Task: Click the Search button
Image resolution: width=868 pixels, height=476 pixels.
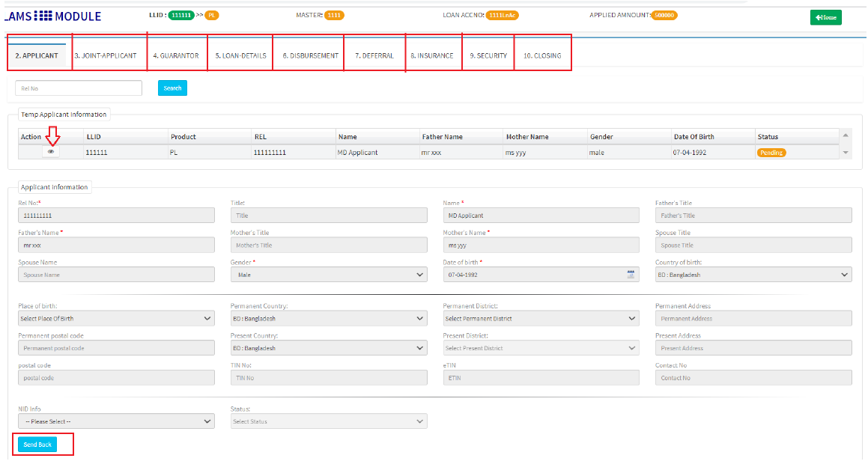Action: click(x=172, y=88)
